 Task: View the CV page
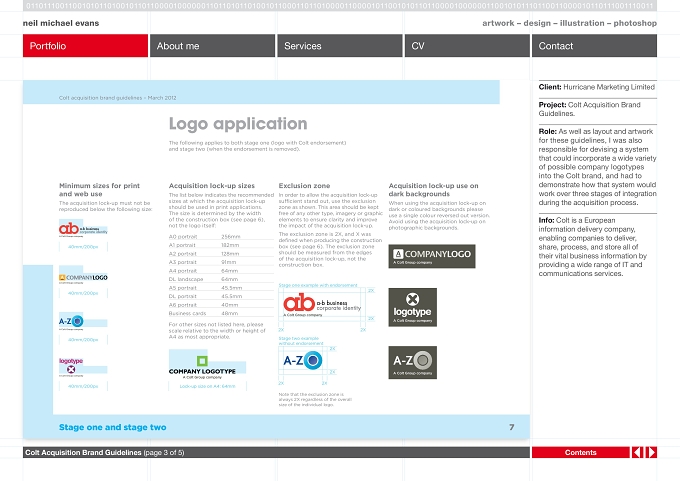467,46
